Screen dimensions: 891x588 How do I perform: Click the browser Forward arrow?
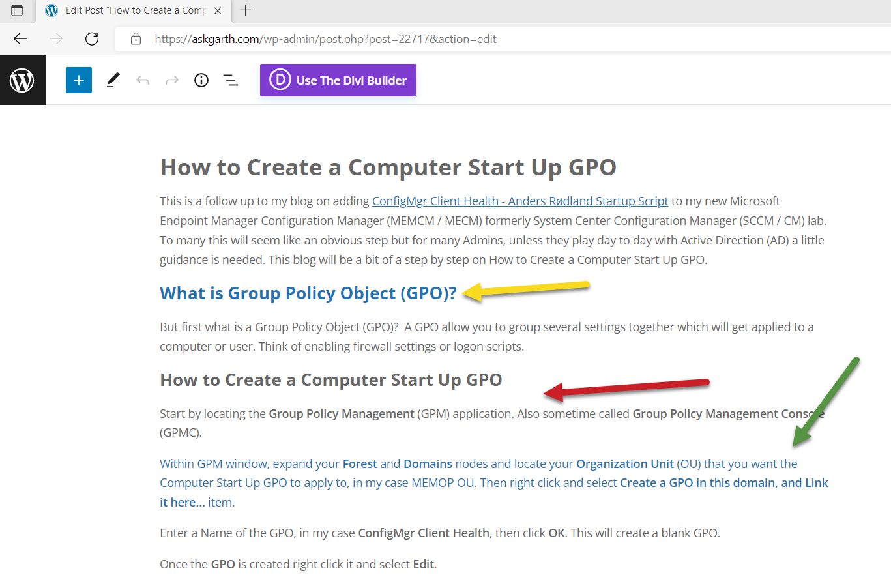coord(56,38)
